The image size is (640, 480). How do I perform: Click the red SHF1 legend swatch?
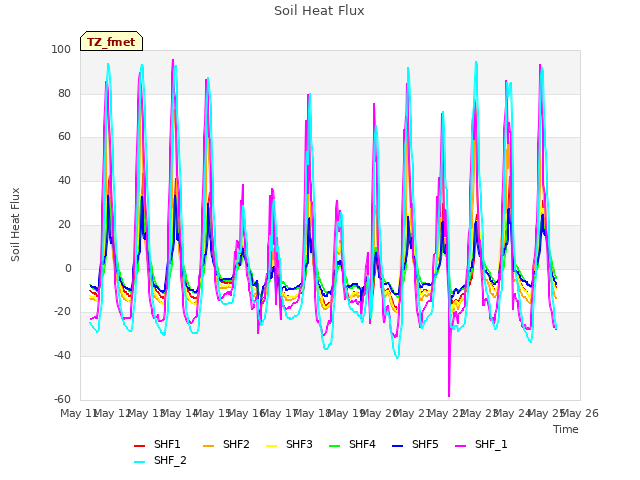pos(140,446)
